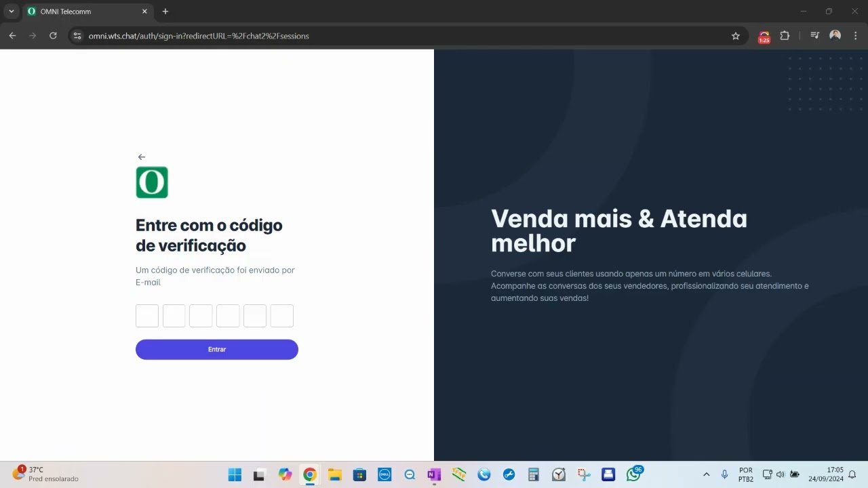Screen dimensions: 868x488
Task: Open the Dell app in taskbar
Action: pos(384,474)
